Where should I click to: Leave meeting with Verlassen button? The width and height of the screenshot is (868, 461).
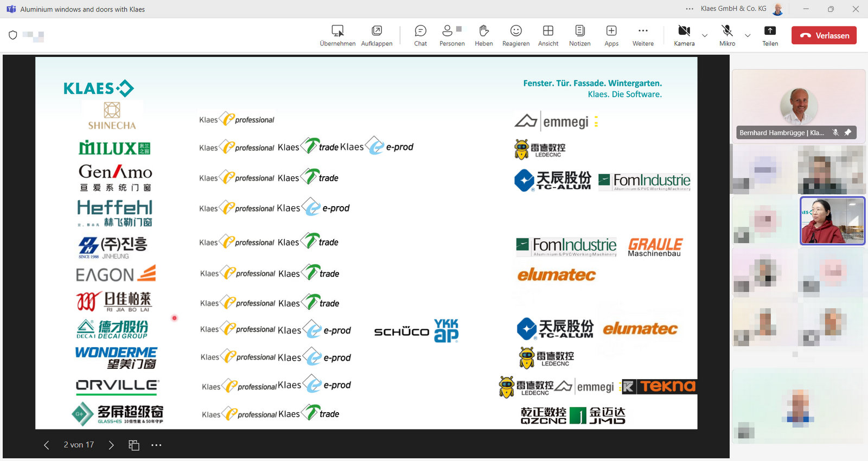coord(824,35)
